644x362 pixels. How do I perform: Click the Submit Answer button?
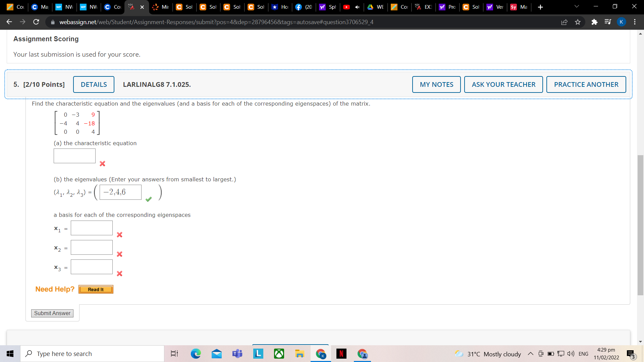click(52, 313)
